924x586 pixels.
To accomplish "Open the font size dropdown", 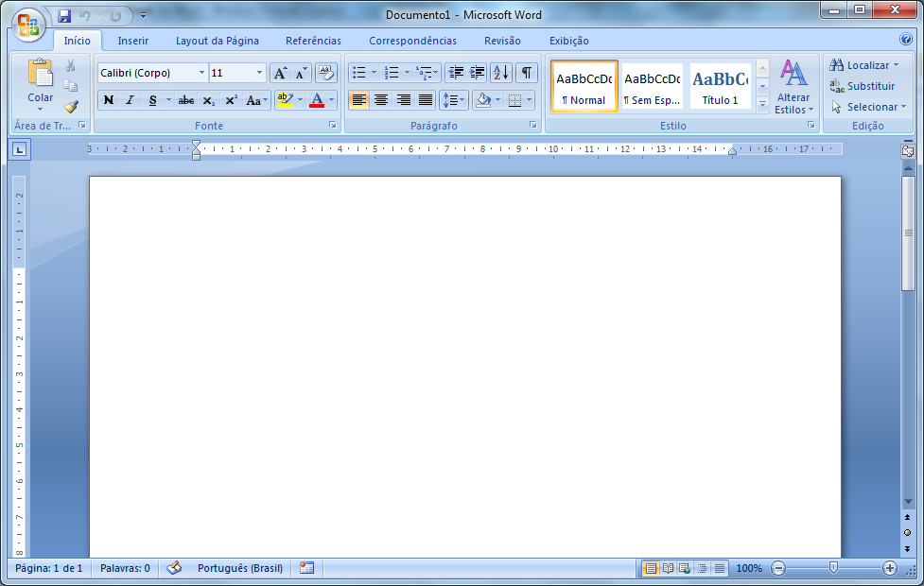I will coord(259,73).
